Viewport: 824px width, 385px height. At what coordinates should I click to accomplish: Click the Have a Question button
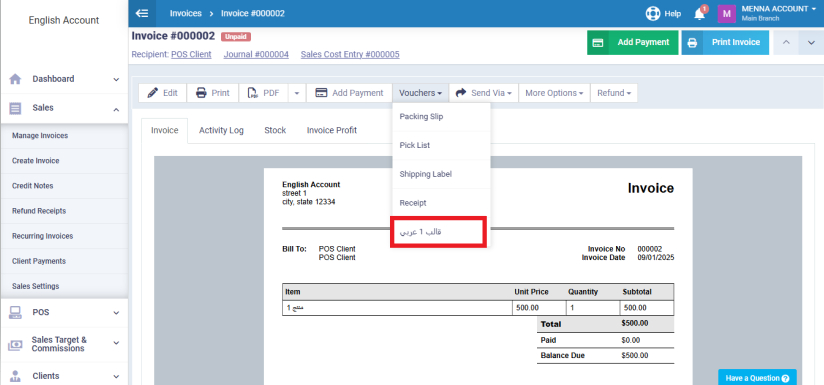pos(757,378)
